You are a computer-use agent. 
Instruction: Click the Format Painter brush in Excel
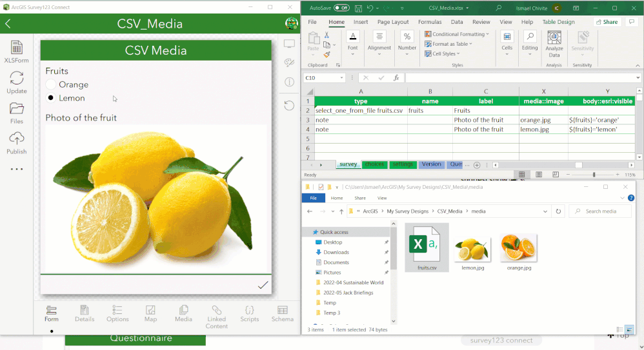(x=327, y=54)
